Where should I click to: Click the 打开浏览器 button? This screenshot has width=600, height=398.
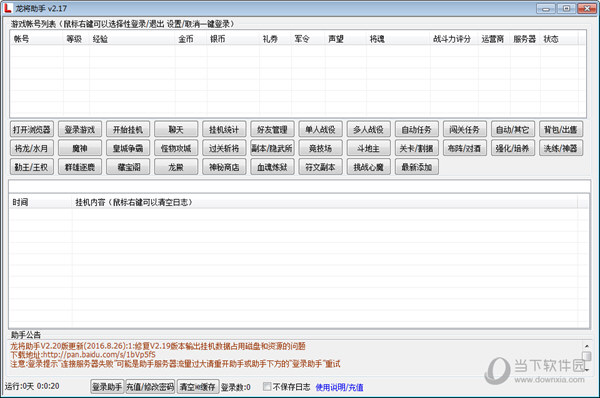tap(32, 129)
